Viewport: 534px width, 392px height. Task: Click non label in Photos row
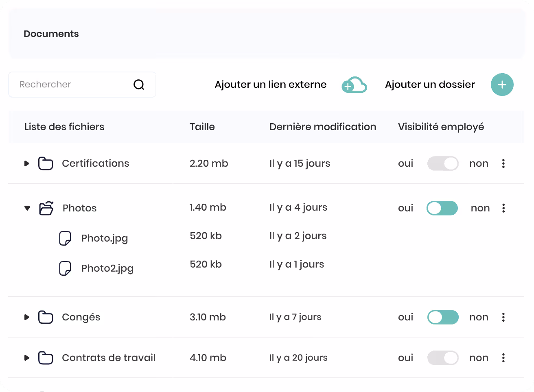point(480,208)
